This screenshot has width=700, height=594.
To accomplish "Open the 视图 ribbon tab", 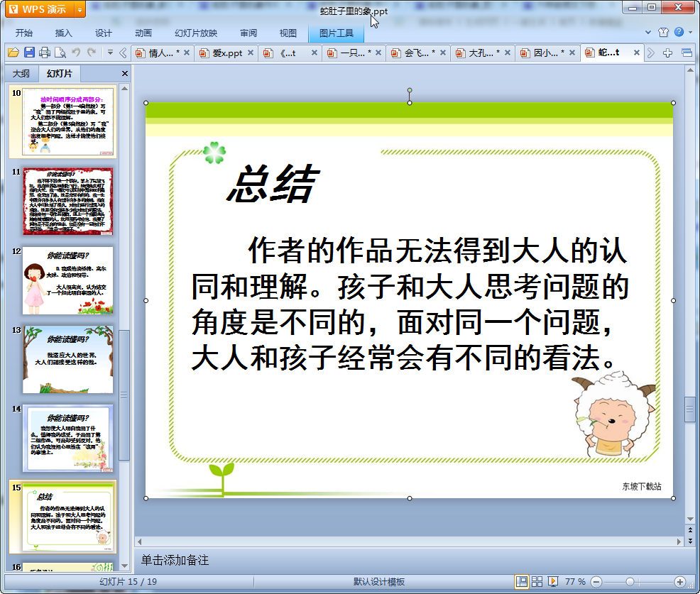I will [288, 33].
